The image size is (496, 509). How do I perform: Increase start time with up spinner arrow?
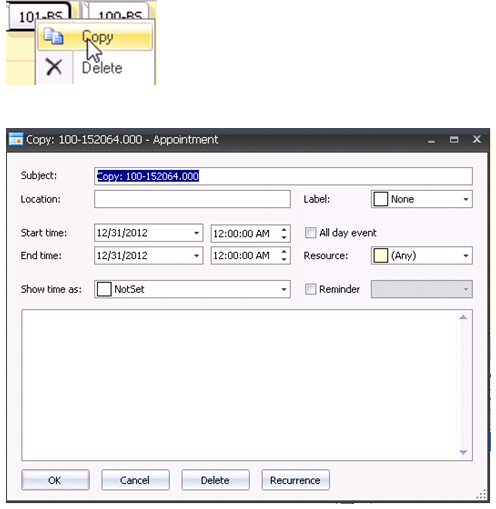(284, 229)
